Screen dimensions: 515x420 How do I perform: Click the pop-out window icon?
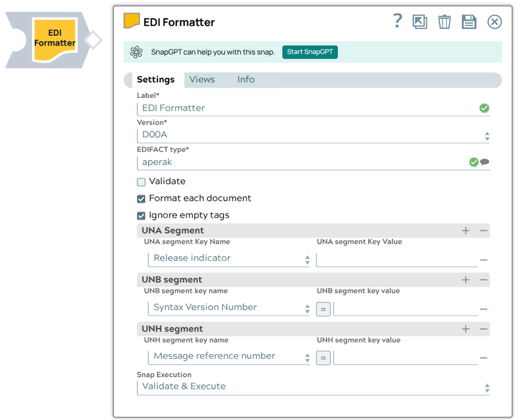coord(420,22)
